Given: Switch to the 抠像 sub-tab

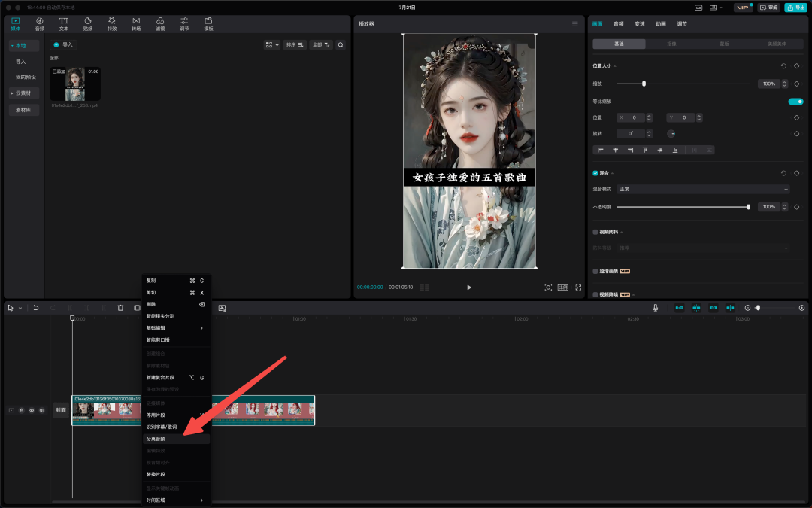Looking at the screenshot, I should (671, 44).
